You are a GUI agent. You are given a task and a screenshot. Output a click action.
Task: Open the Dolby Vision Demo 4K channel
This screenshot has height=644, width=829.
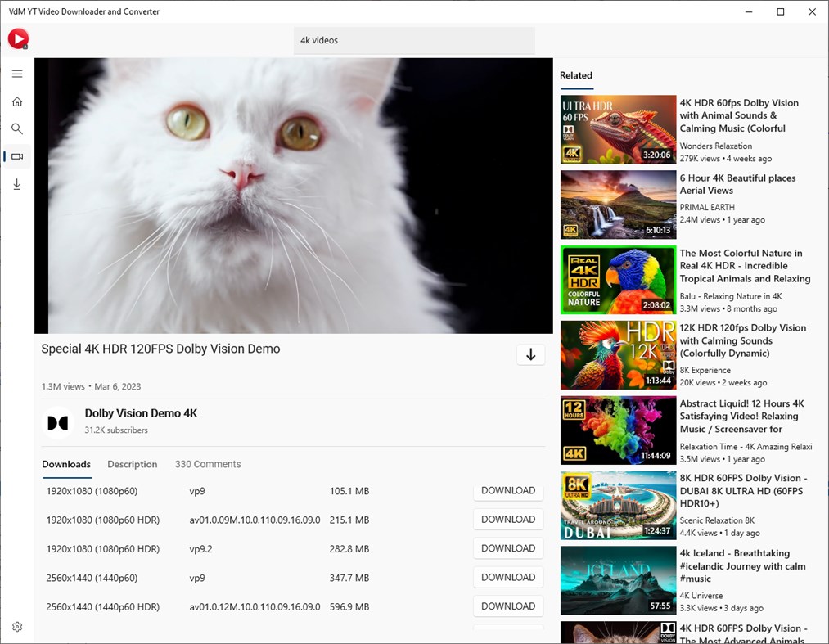141,413
